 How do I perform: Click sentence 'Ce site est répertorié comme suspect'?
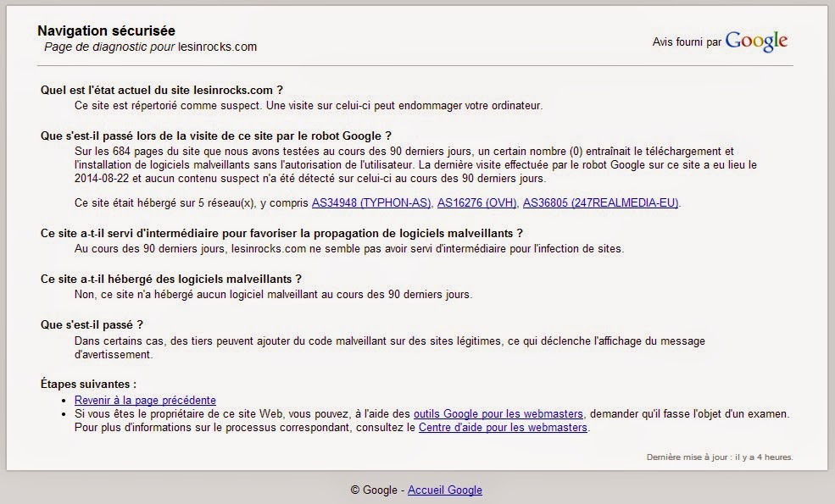pos(168,105)
